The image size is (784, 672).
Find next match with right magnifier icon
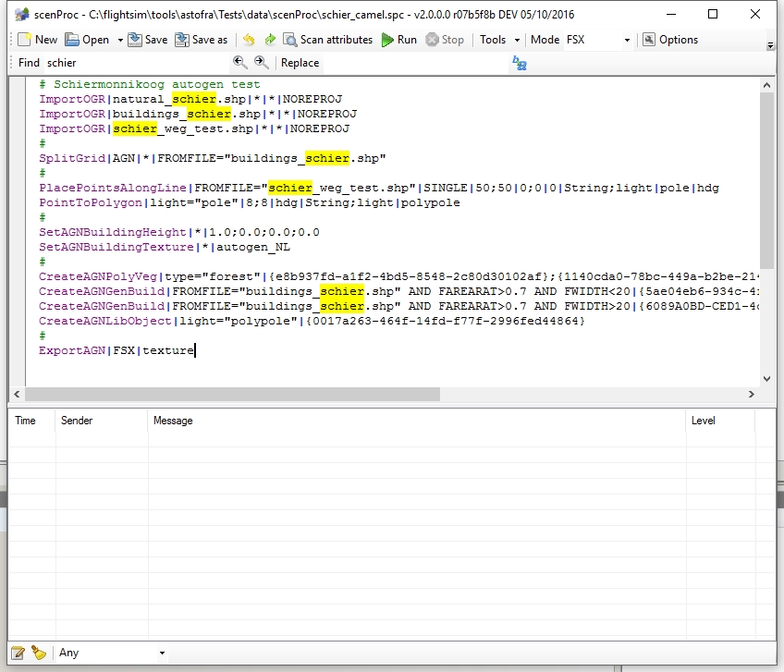262,62
